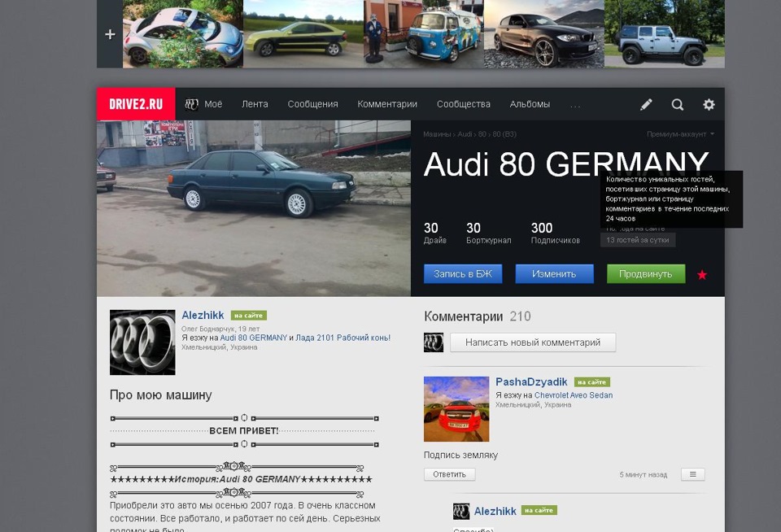Open Сообщения in the navigation bar
Screen dimensions: 781x532
312,104
